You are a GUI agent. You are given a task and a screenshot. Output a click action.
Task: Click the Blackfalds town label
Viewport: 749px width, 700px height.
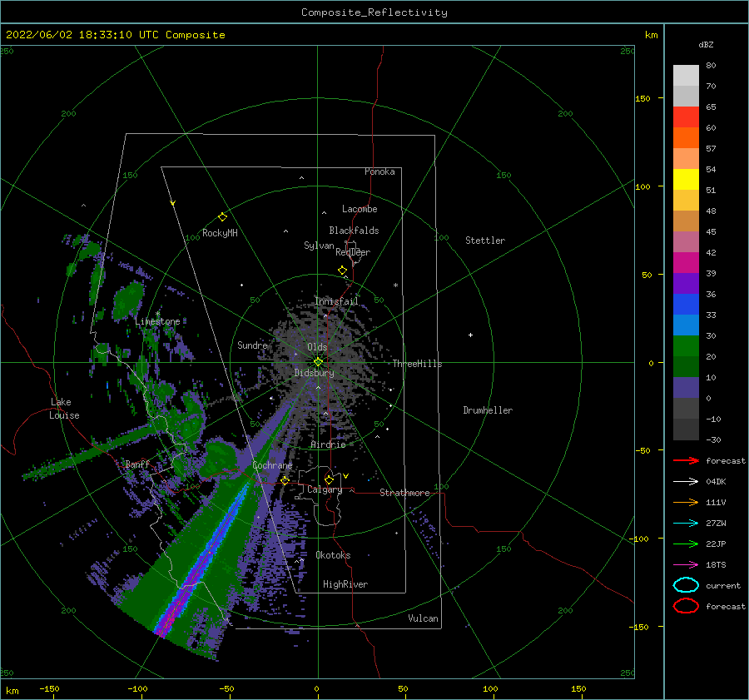(354, 231)
